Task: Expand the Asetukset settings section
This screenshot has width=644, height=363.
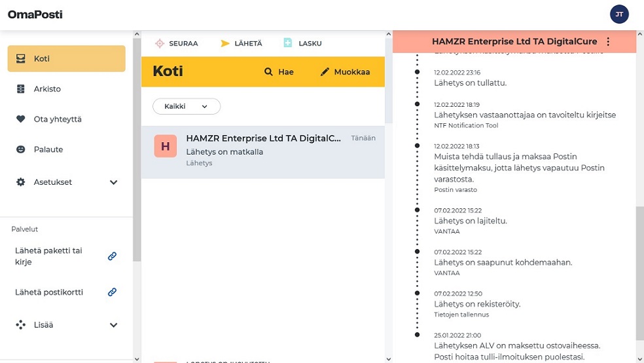Action: click(x=113, y=182)
